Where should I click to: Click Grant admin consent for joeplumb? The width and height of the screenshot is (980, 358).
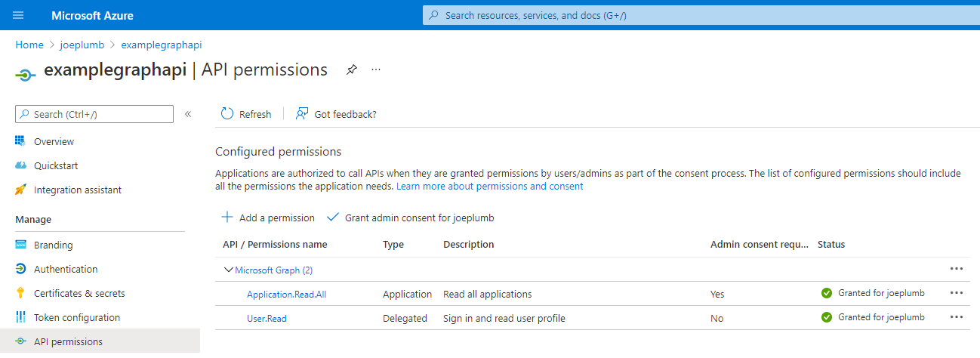tap(411, 218)
